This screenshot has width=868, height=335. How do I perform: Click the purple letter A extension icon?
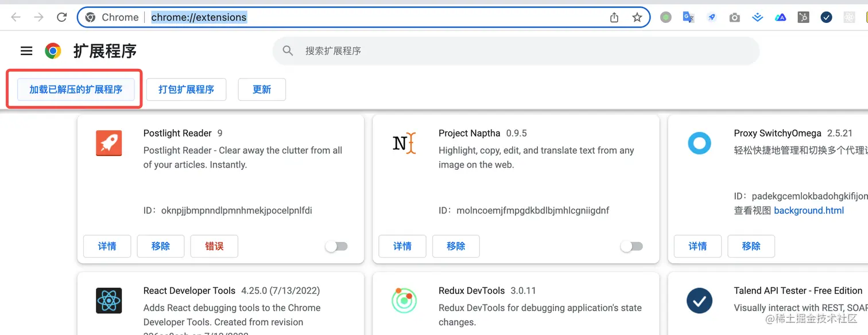(781, 18)
